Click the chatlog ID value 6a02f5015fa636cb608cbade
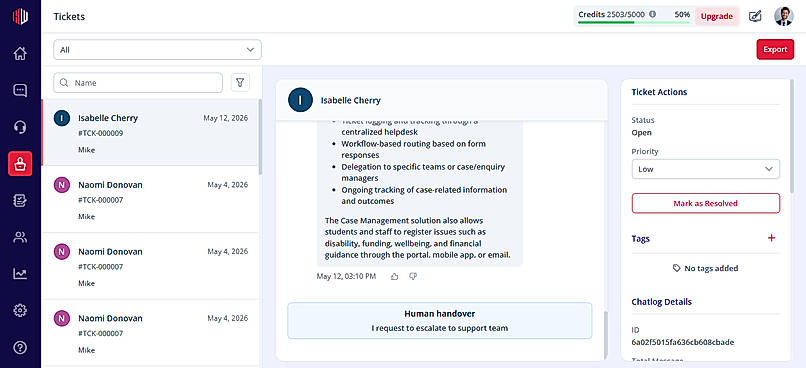 tap(682, 342)
